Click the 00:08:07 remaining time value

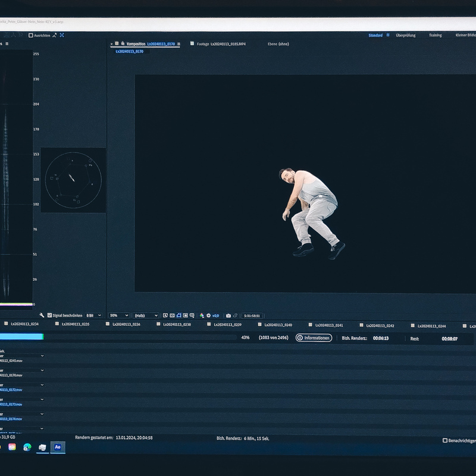point(450,339)
